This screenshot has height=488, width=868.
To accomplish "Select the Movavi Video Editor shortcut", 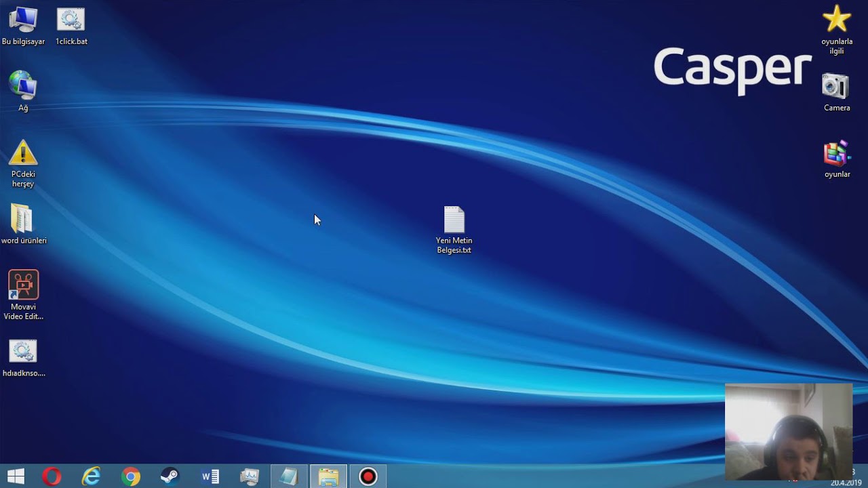I will coord(23,295).
